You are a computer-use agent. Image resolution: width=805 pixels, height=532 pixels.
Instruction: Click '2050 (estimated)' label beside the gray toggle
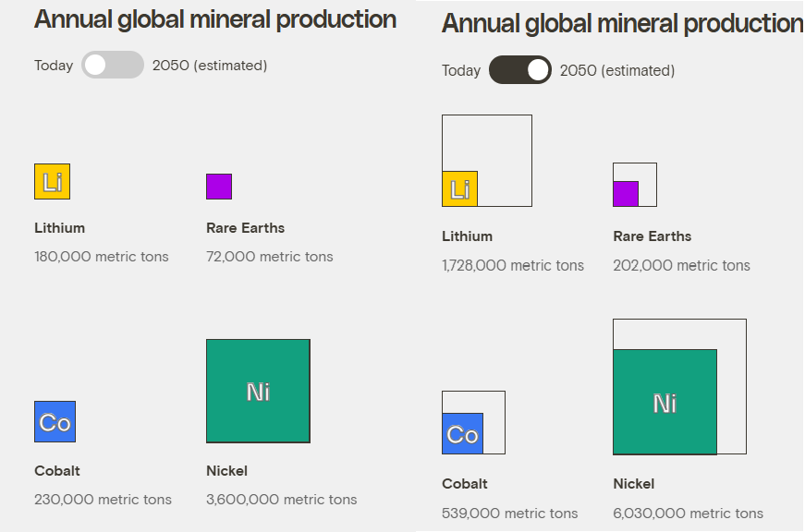coord(210,65)
